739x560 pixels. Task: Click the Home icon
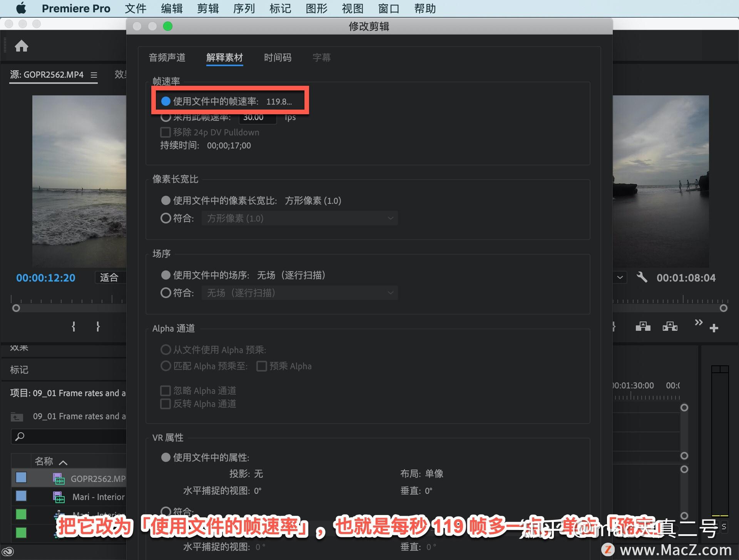[22, 46]
